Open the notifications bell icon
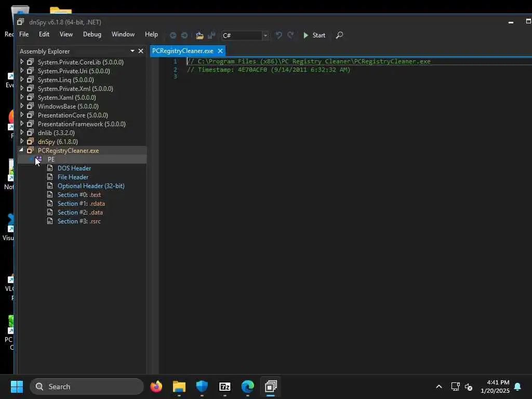The height and width of the screenshot is (399, 532). pos(517,387)
